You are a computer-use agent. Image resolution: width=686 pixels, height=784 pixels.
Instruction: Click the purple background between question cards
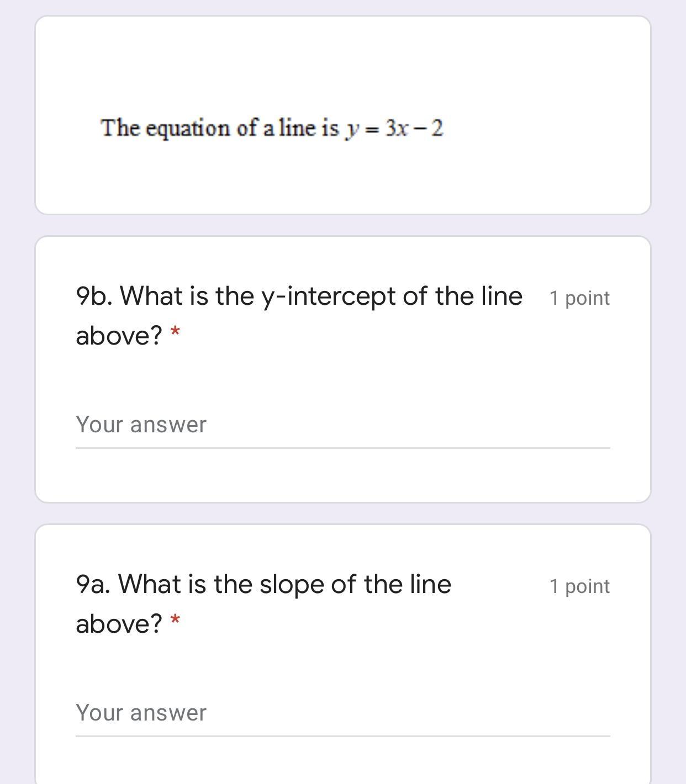pyautogui.click(x=342, y=513)
